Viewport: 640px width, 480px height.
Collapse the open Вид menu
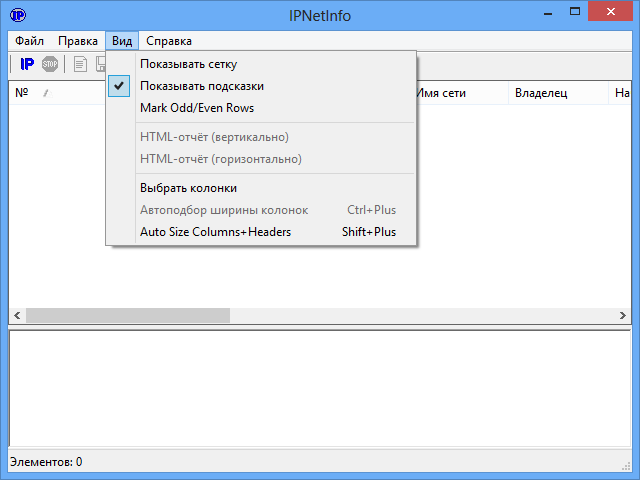pos(122,41)
